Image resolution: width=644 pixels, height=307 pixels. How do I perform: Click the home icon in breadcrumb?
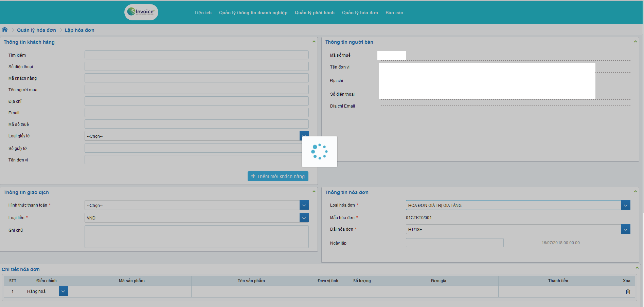5,30
